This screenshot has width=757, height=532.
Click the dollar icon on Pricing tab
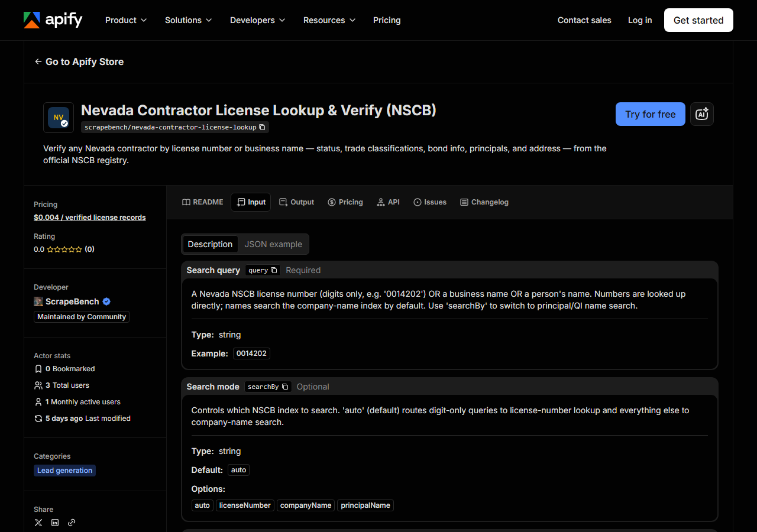[x=332, y=202]
